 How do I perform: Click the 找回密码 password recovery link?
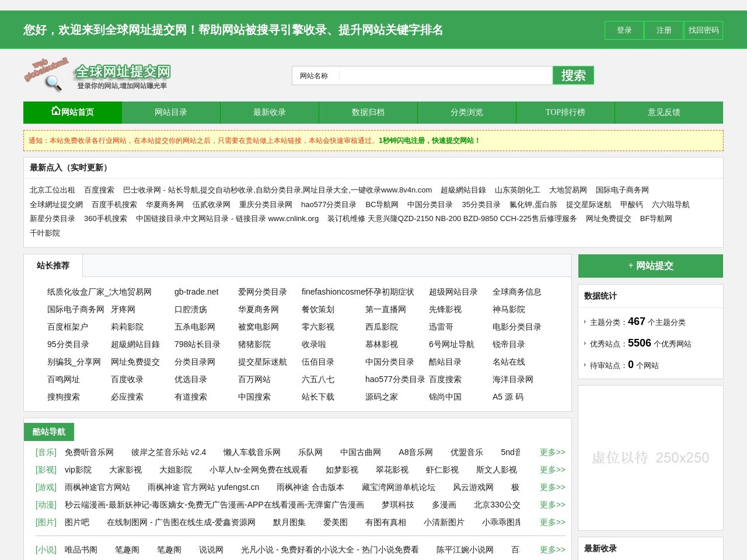pos(703,30)
